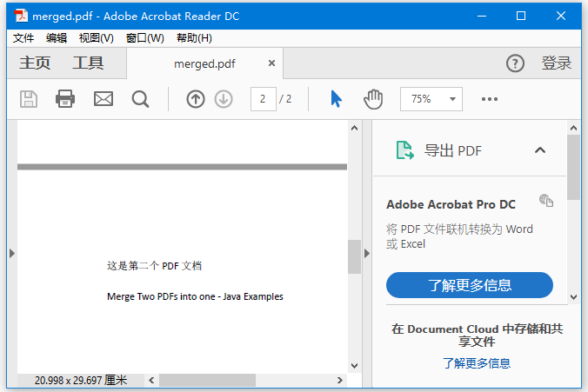This screenshot has height=392, width=588.
Task: Minimize the Acrobat Reader window
Action: pos(482,16)
